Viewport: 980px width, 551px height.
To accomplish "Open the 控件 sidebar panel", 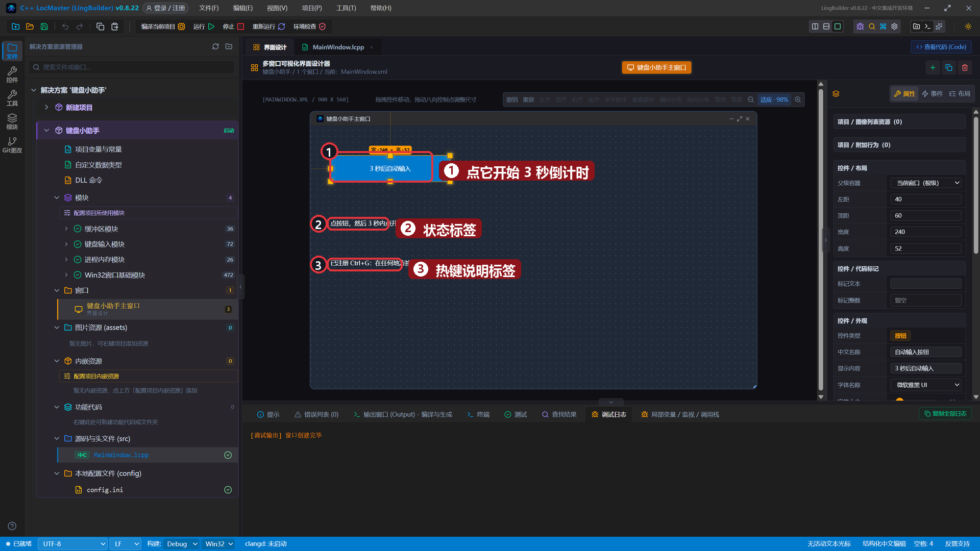I will 12,74.
